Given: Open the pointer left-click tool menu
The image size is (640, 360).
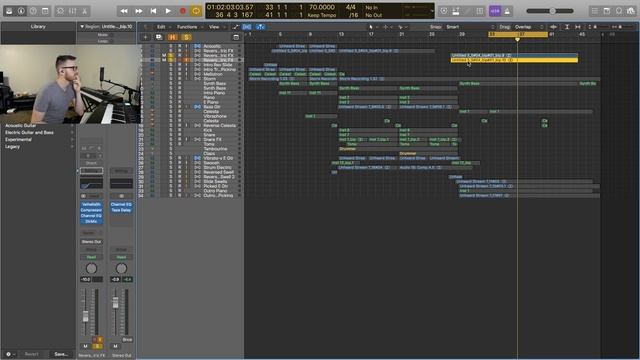Looking at the screenshot, I should pos(372,27).
